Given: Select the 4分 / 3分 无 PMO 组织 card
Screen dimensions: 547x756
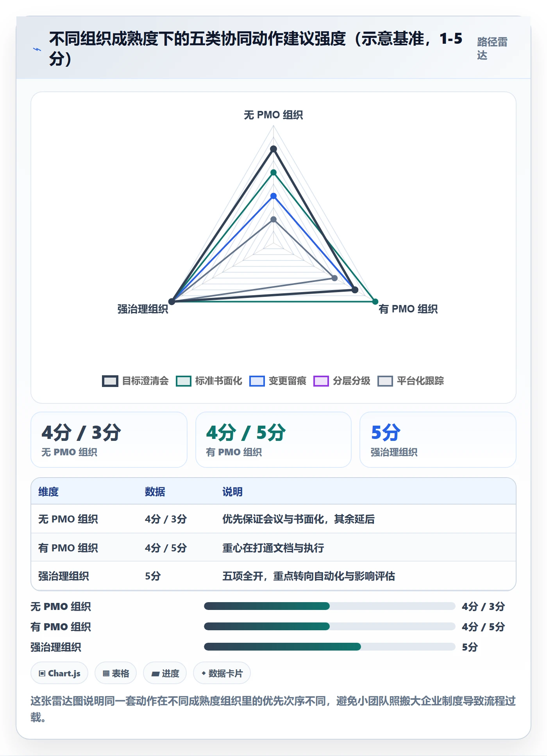Looking at the screenshot, I should [x=109, y=440].
